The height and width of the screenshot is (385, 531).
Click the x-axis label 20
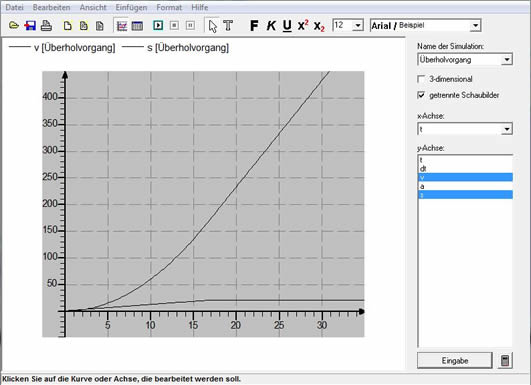coord(236,325)
